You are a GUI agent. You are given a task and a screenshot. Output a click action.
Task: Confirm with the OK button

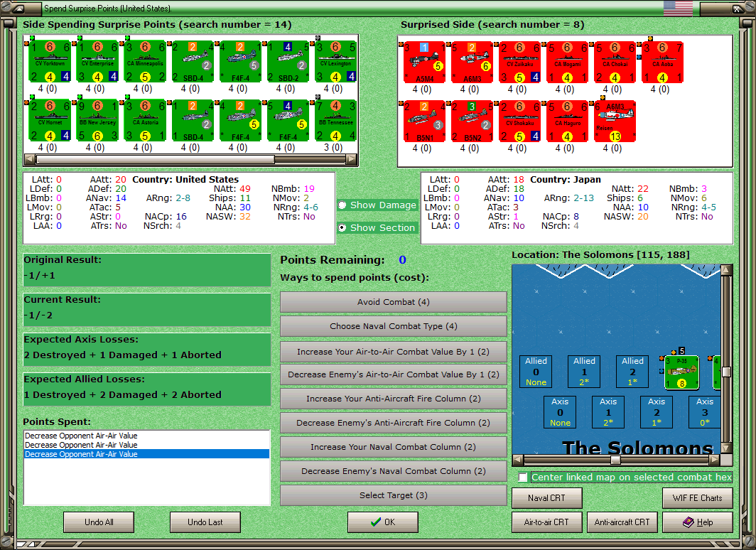[383, 522]
